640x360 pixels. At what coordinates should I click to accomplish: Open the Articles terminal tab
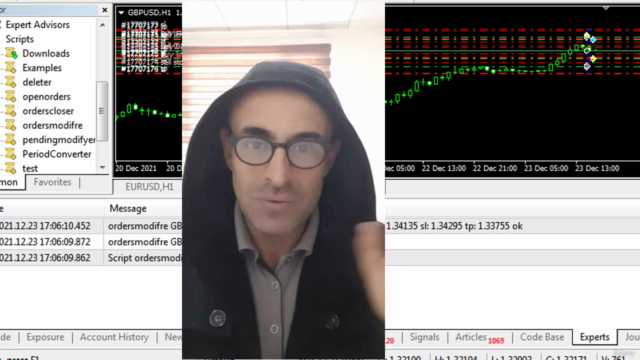[479, 338]
